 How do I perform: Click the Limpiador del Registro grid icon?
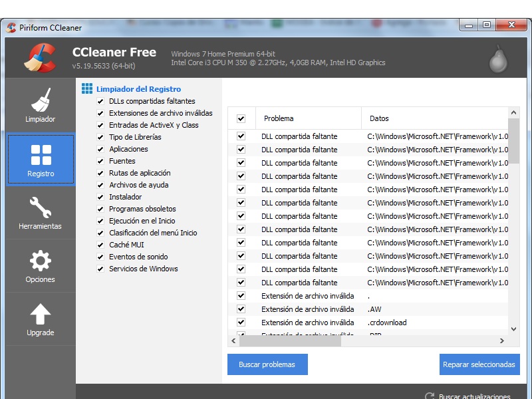click(x=87, y=88)
